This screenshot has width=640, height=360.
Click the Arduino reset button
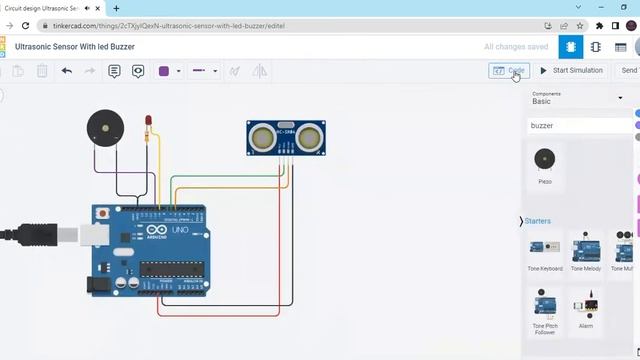pos(102,213)
